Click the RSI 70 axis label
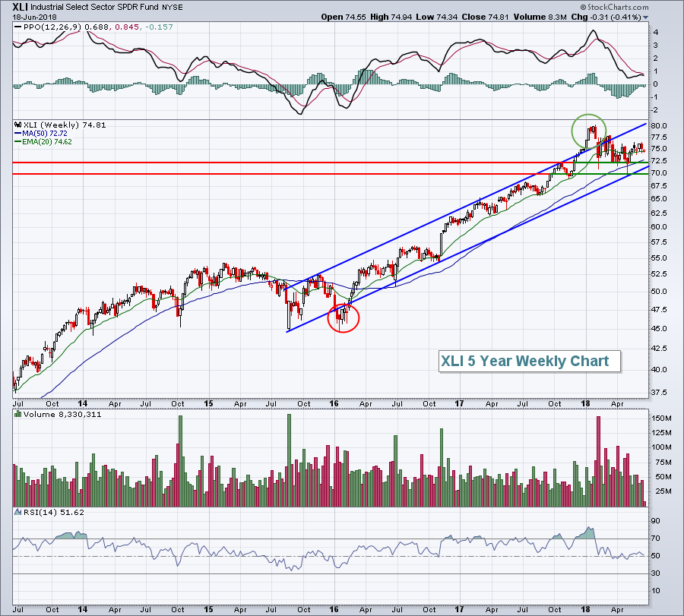The width and height of the screenshot is (684, 616). (655, 539)
